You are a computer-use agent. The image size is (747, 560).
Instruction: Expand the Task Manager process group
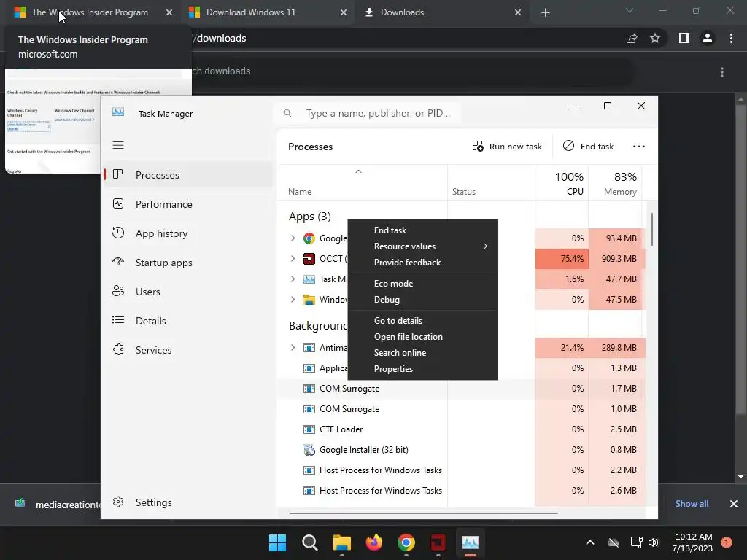[x=293, y=279]
